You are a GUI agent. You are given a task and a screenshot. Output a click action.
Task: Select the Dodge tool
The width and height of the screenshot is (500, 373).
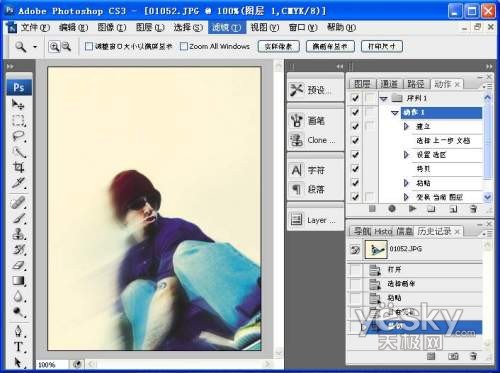(x=18, y=312)
